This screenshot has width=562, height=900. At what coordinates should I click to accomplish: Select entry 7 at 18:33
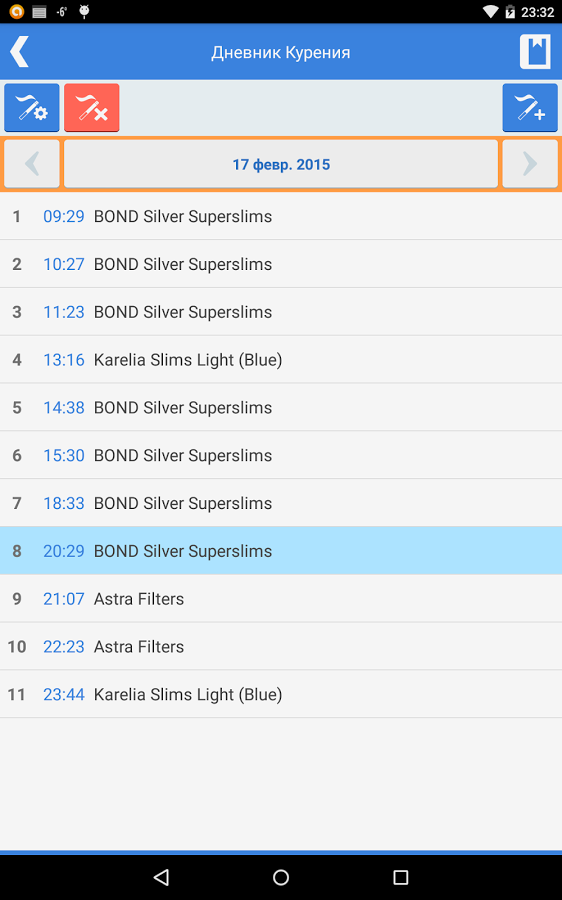[281, 503]
